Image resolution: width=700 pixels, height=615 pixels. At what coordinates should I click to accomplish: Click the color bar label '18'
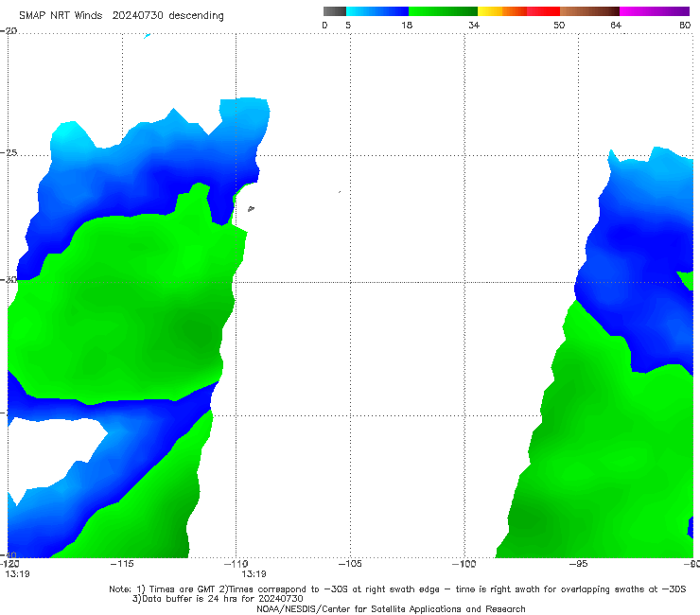(407, 26)
